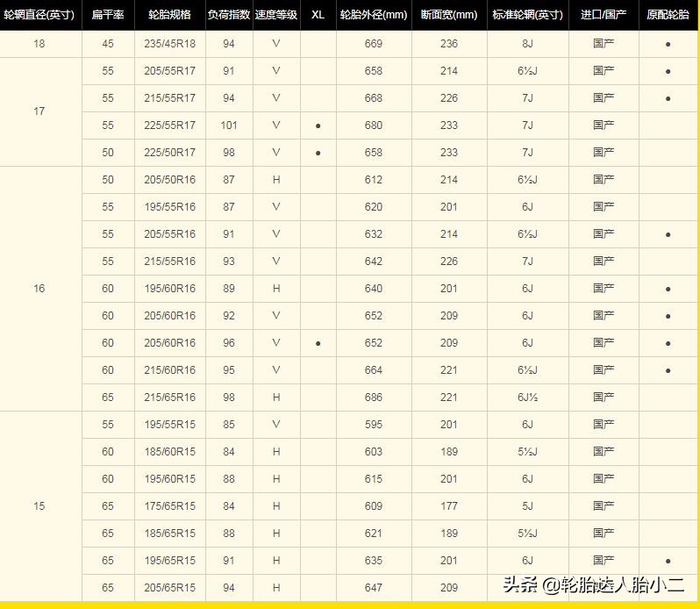Select the outer diameter value 595
This screenshot has width=700, height=609.
pyautogui.click(x=374, y=425)
